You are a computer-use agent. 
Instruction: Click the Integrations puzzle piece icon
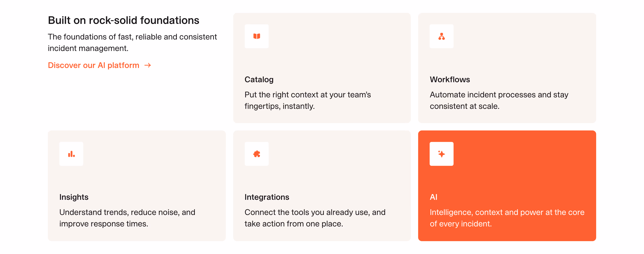[x=256, y=154]
